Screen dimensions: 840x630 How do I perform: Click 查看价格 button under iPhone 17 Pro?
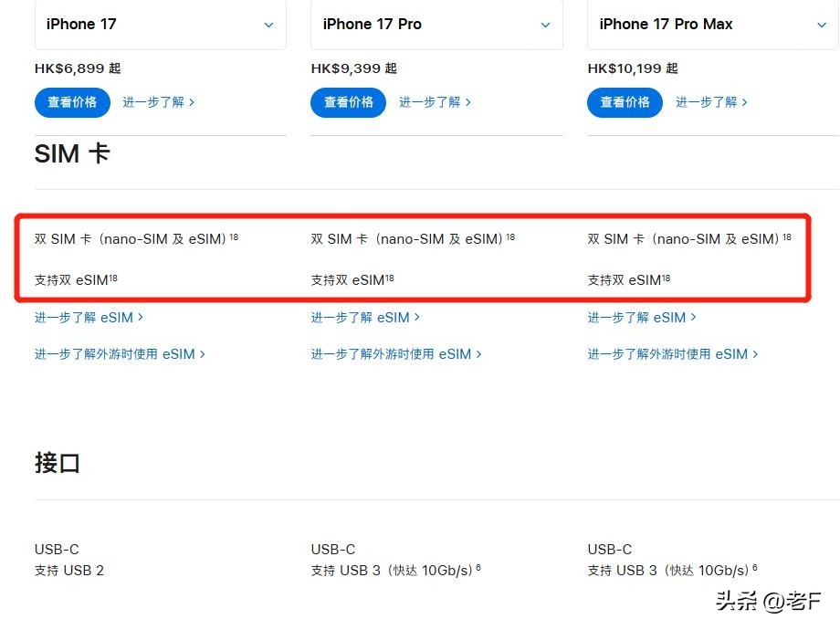coord(348,102)
